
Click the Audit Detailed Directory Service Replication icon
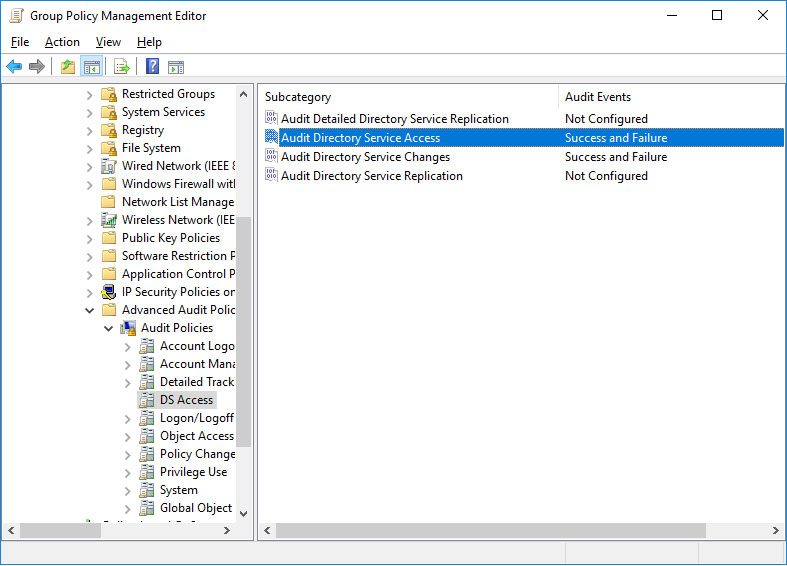(x=271, y=118)
